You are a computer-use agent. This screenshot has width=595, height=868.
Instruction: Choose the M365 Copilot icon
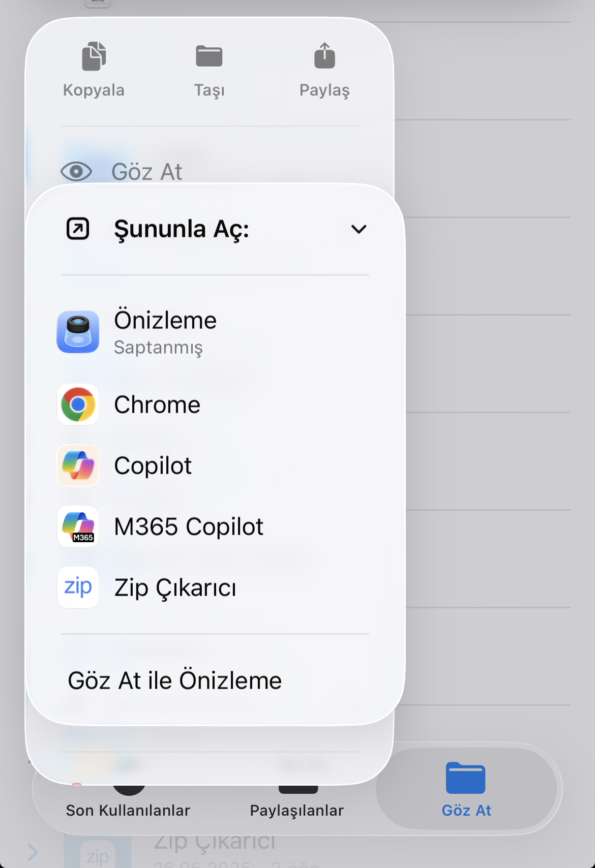[78, 526]
